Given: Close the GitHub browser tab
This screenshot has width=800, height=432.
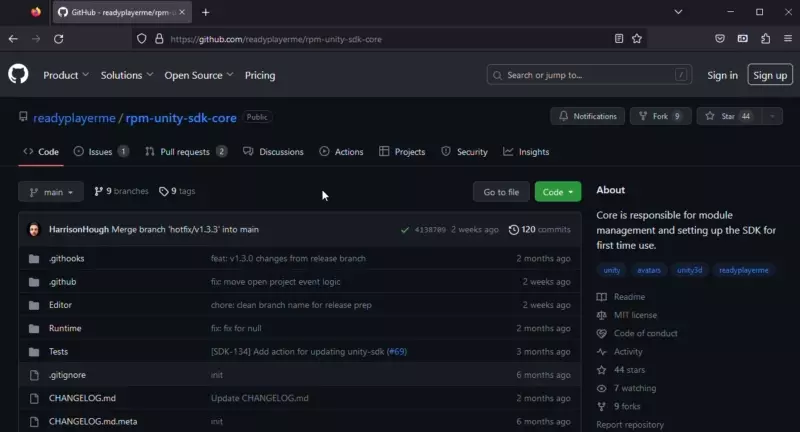Looking at the screenshot, I should [182, 12].
